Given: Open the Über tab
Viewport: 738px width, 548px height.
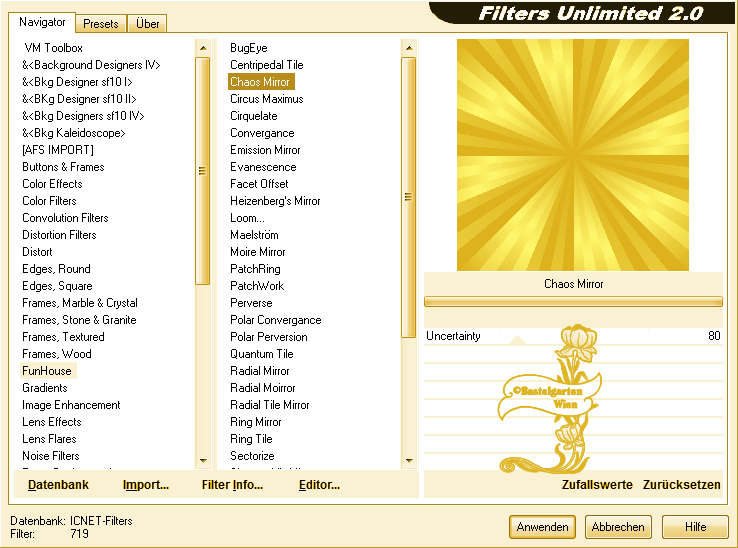Looking at the screenshot, I should coord(147,24).
